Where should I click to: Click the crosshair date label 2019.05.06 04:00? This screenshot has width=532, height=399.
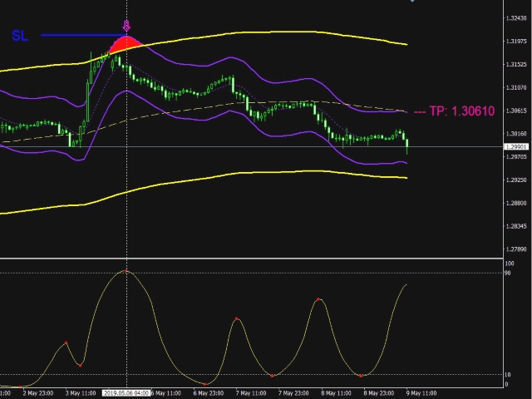(x=126, y=393)
